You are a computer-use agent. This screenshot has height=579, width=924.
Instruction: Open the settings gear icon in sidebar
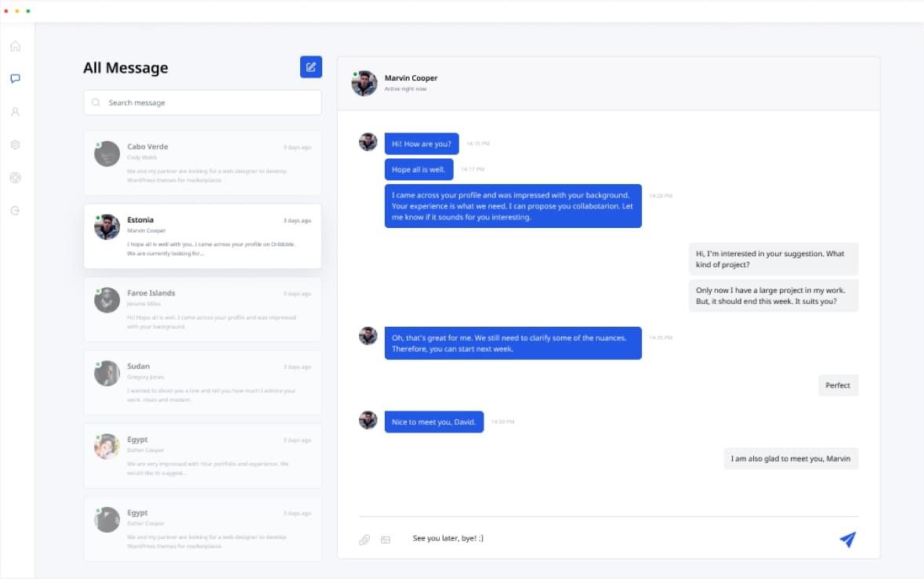pyautogui.click(x=15, y=145)
